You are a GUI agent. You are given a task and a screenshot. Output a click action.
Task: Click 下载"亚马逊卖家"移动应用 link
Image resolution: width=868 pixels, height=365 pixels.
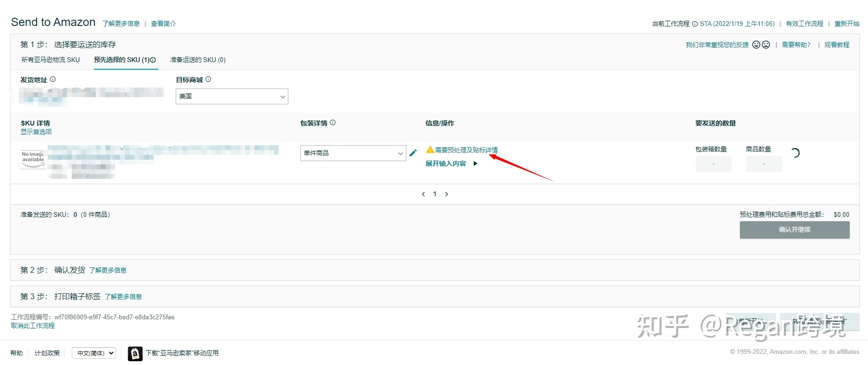[182, 353]
